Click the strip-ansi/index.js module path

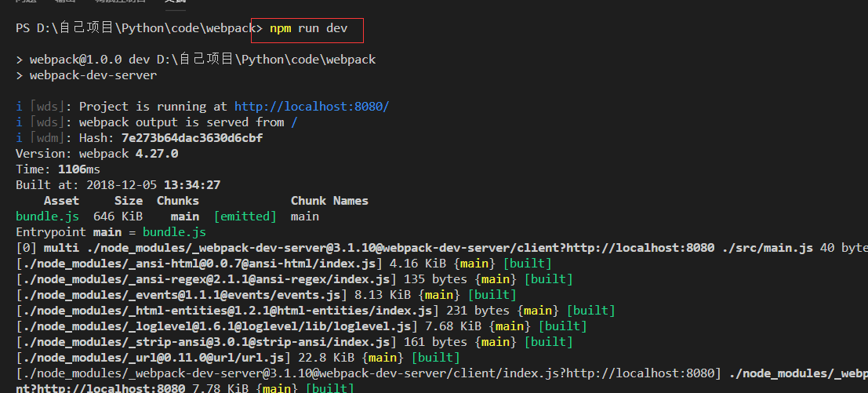tap(206, 342)
